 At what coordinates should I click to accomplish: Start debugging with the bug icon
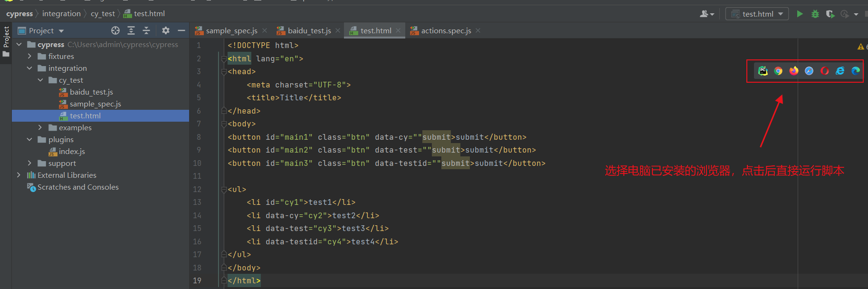[815, 14]
